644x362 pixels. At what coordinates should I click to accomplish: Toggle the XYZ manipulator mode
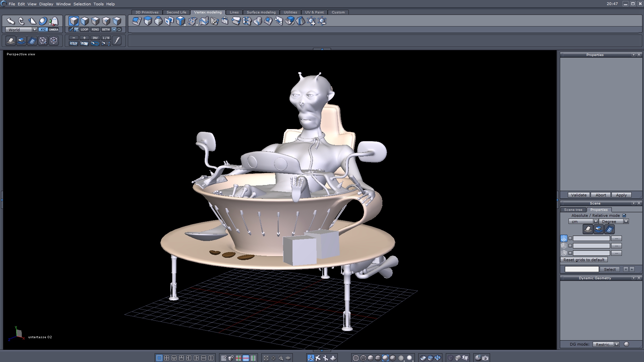coord(43,29)
